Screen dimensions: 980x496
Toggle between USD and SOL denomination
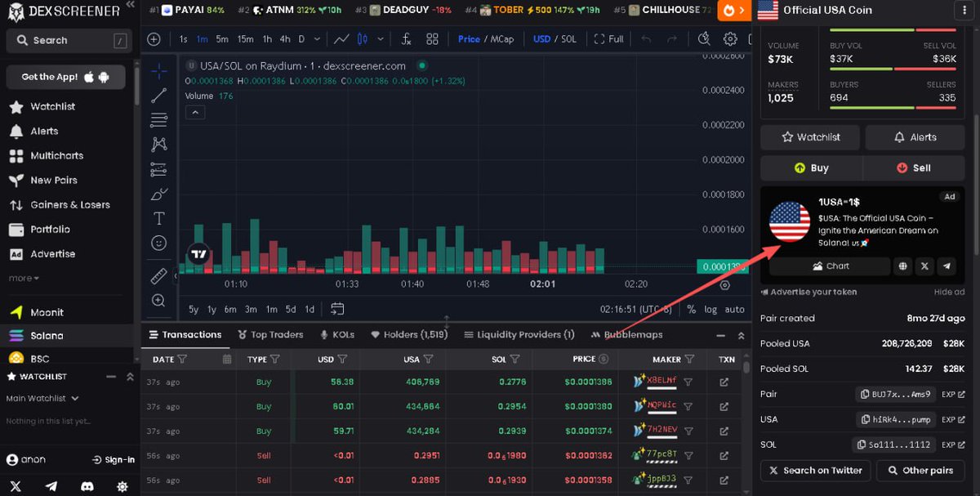[555, 39]
